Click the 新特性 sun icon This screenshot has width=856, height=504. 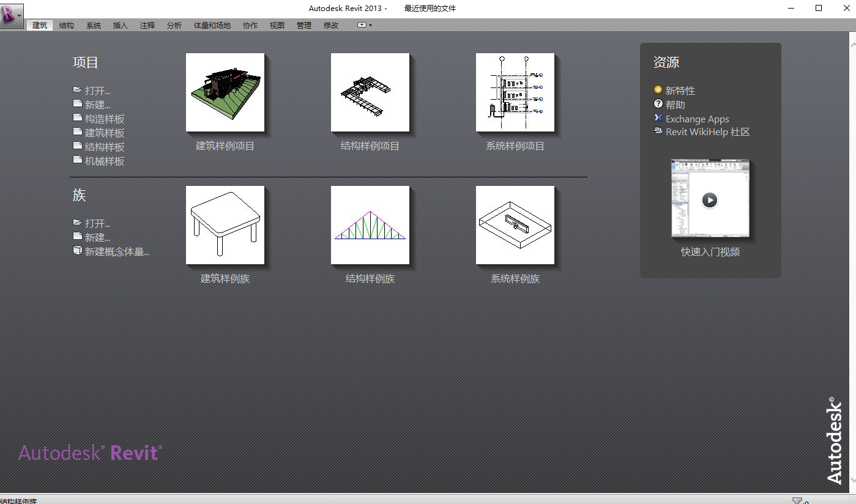[657, 90]
